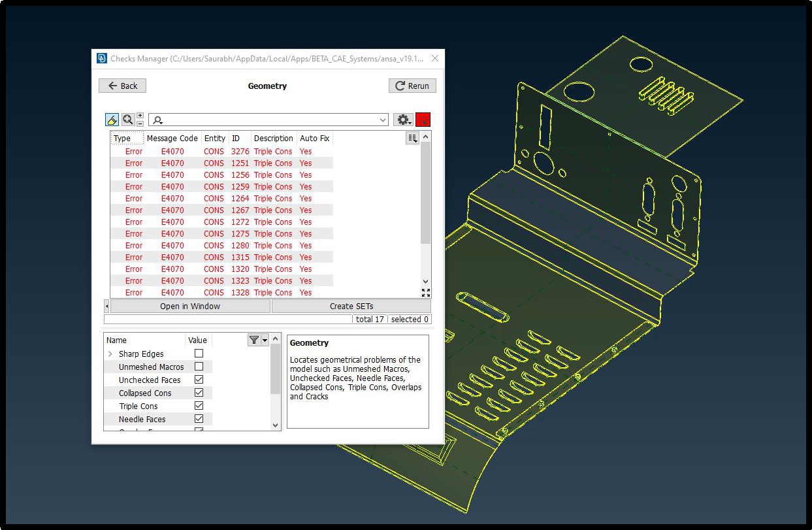Expand the Sharp Edges tree item

point(110,353)
